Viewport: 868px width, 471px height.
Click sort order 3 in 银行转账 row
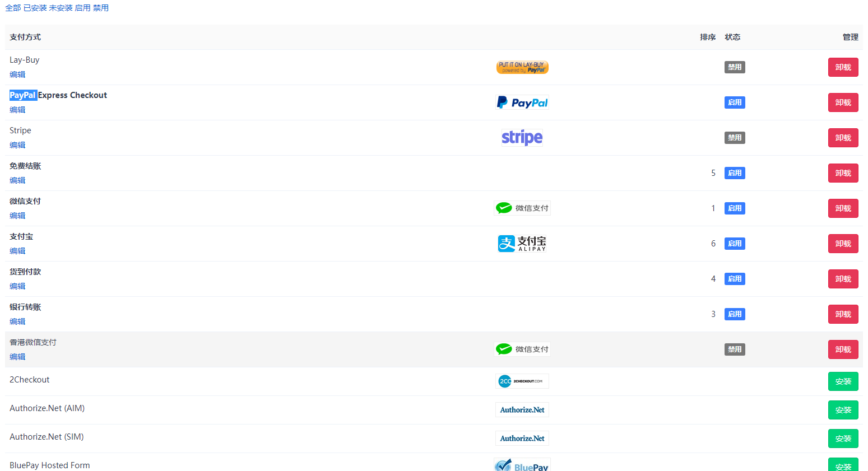[713, 314]
